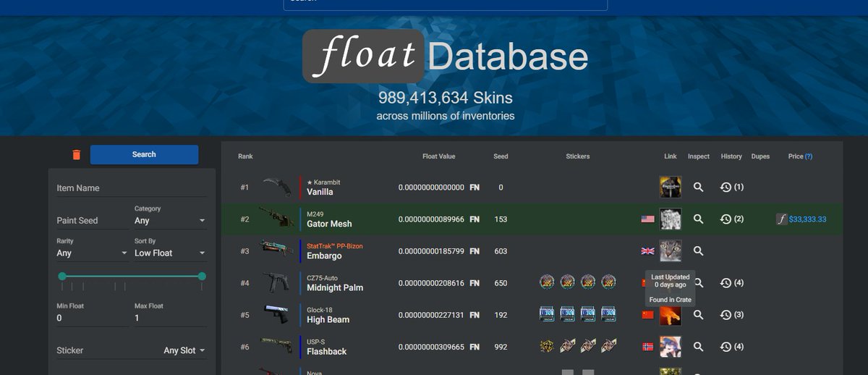Inspect the Glock-18 High Beam skin

[698, 315]
